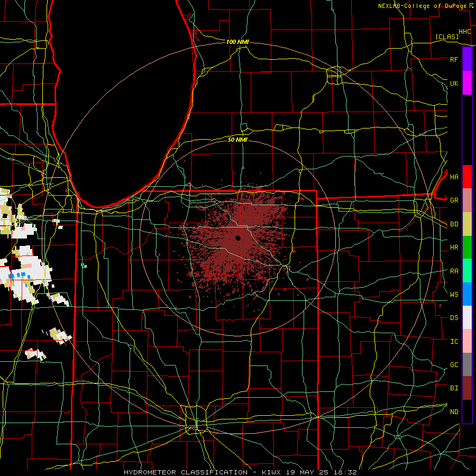Click the 'GR' legend label
The image size is (476, 476).
(454, 200)
